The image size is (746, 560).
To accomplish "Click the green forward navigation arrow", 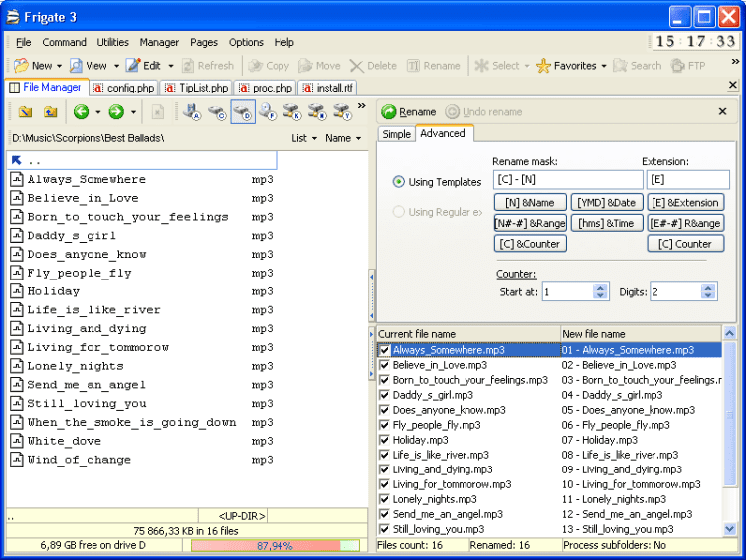I will [115, 112].
